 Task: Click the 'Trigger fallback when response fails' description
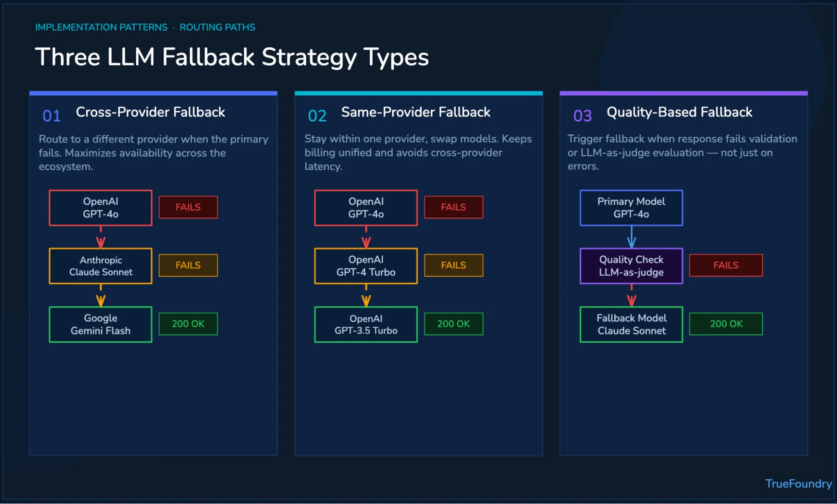(x=682, y=152)
